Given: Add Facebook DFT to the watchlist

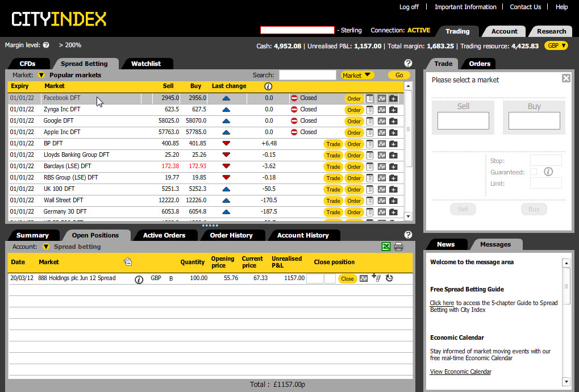Looking at the screenshot, I should click(x=393, y=98).
